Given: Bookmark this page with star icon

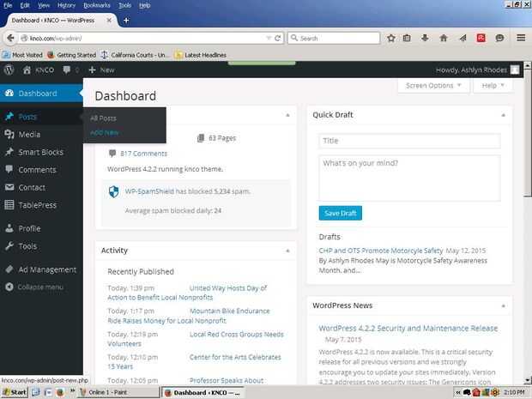Looking at the screenshot, I should [391, 38].
